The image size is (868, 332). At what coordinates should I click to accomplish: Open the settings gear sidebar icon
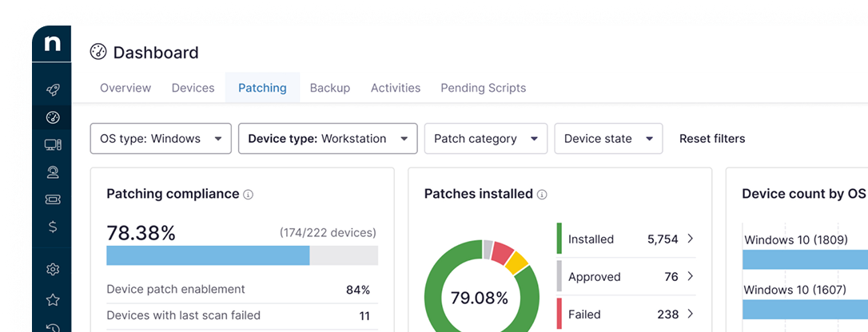[x=53, y=270]
